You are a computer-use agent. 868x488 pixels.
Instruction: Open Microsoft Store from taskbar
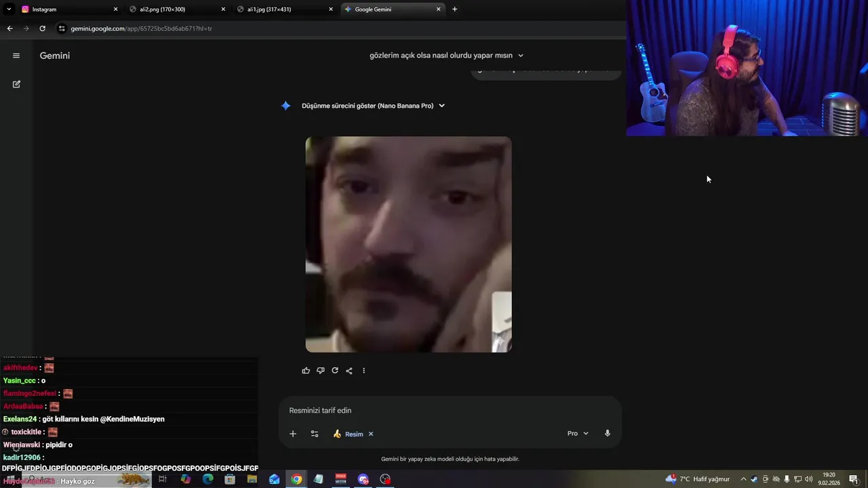click(230, 479)
